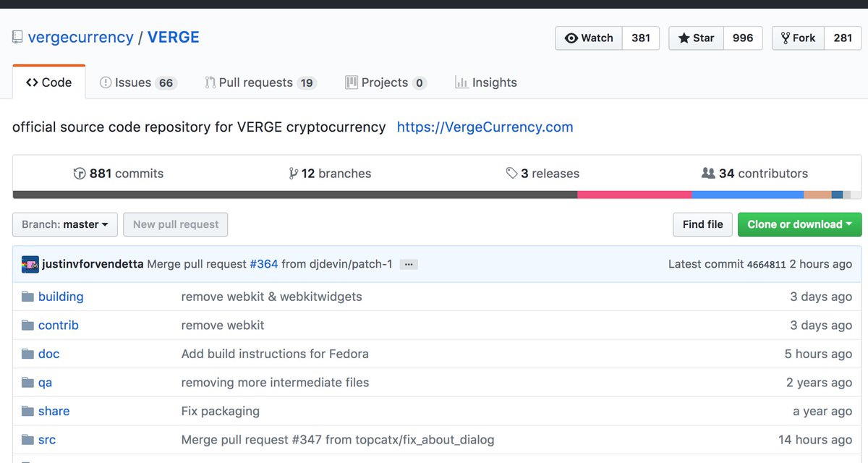Open the building folder

pos(61,297)
